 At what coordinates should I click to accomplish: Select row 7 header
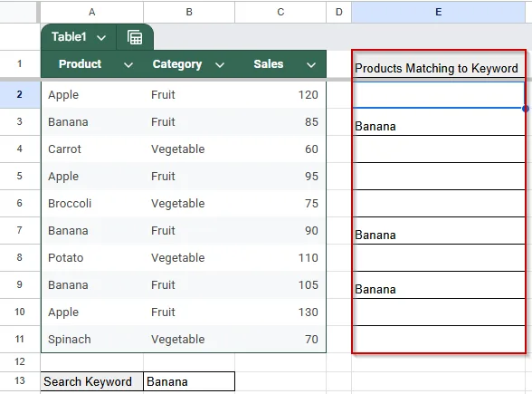20,230
